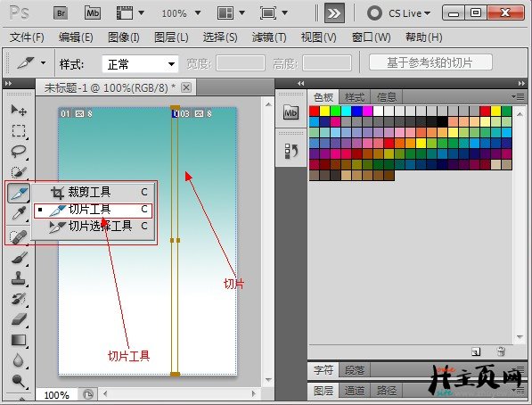
Task: Delete swatch using trash icon
Action: (x=501, y=351)
